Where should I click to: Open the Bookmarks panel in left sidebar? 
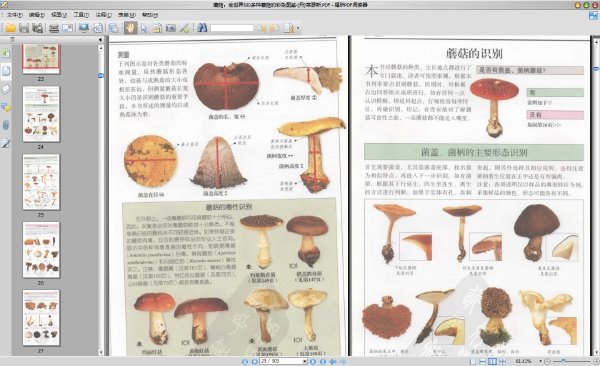[5, 52]
